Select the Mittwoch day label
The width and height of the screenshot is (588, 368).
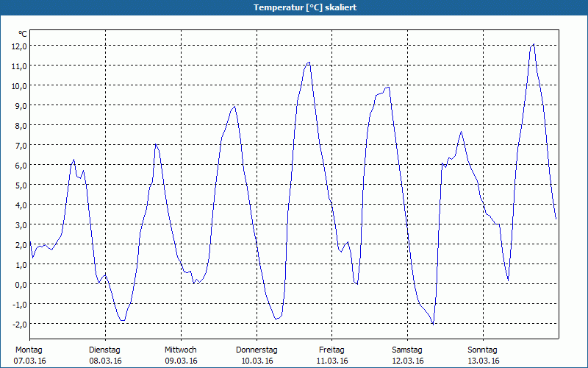tap(180, 350)
